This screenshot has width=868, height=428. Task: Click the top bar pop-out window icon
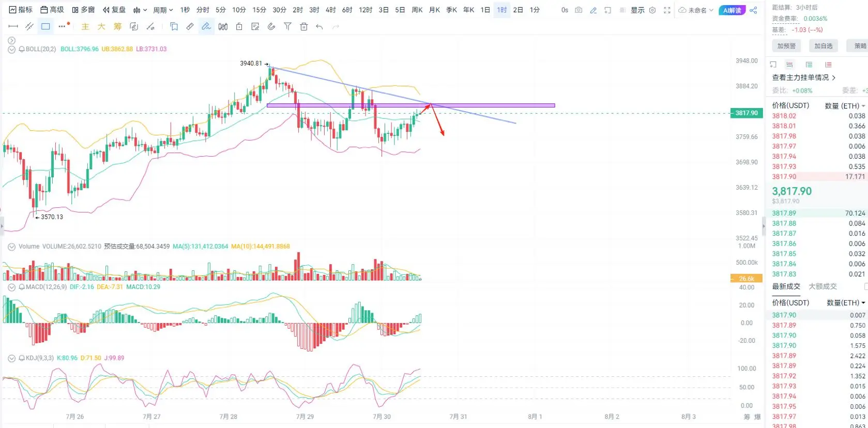608,10
